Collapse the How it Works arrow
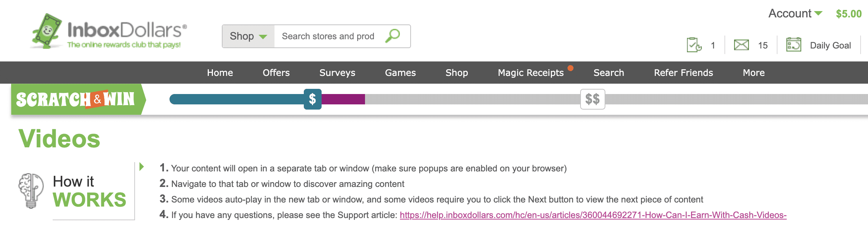 coord(141,167)
